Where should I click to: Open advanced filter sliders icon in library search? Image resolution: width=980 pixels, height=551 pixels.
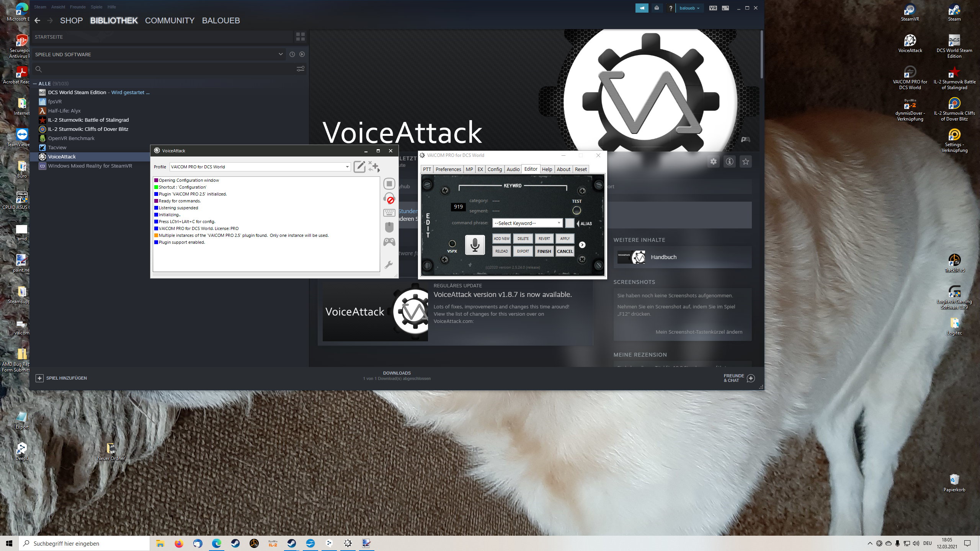(301, 69)
